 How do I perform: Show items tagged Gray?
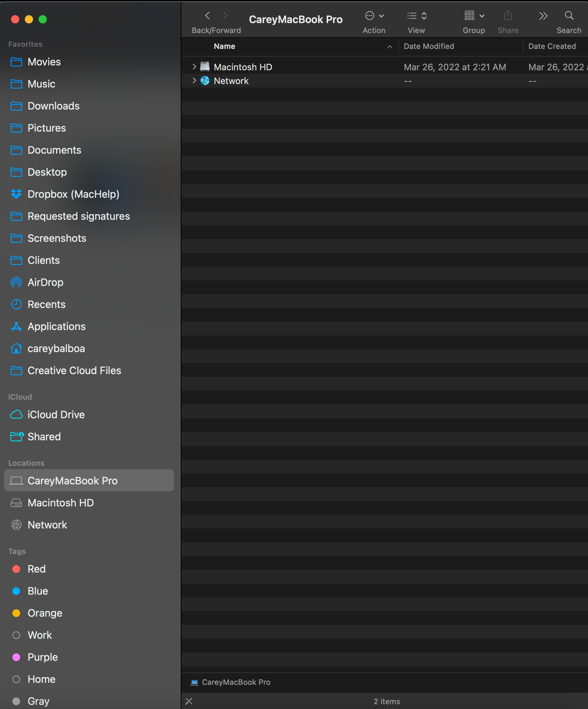(x=89, y=701)
